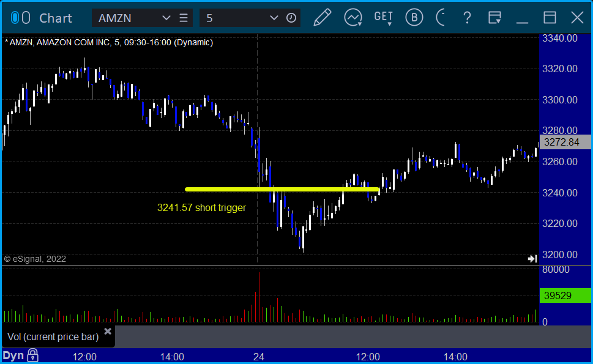The image size is (593, 364).
Task: Select the yellow short trigger line
Action: pyautogui.click(x=282, y=189)
